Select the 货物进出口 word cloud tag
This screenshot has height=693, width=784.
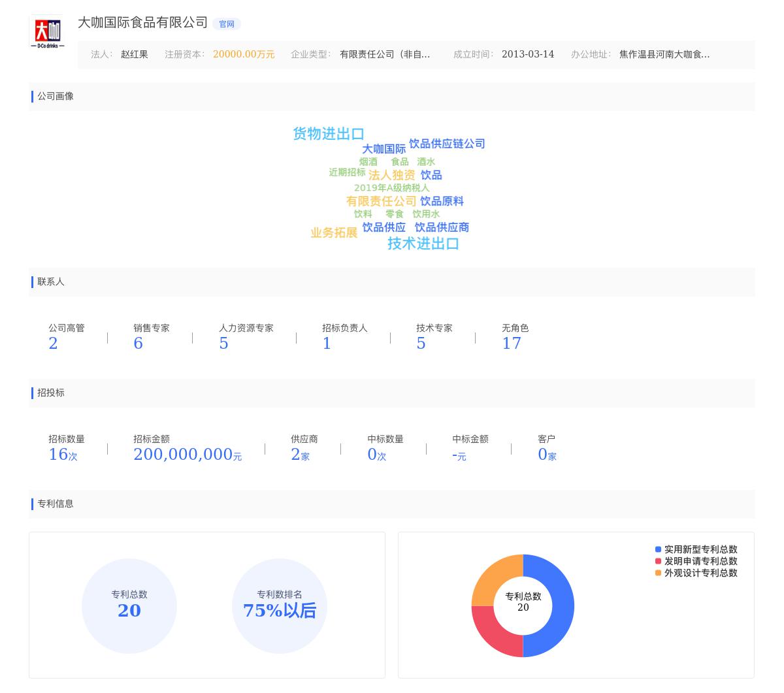328,134
